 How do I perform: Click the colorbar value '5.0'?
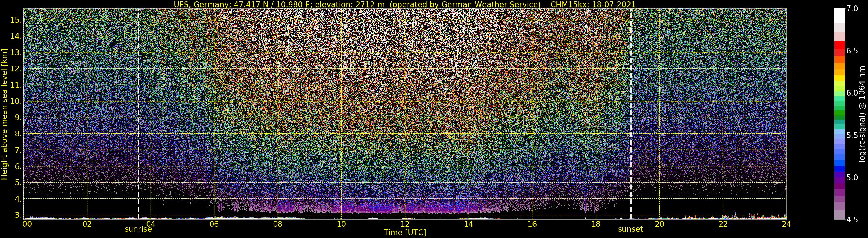[852, 177]
